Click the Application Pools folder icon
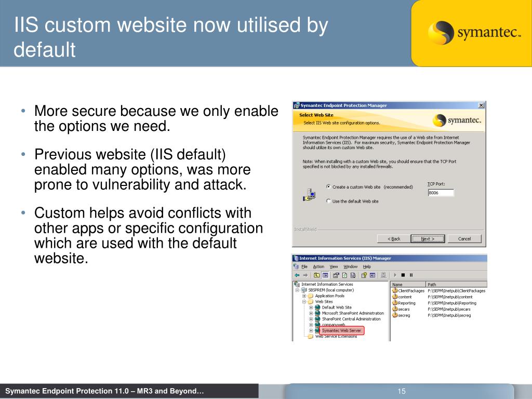 (x=310, y=296)
